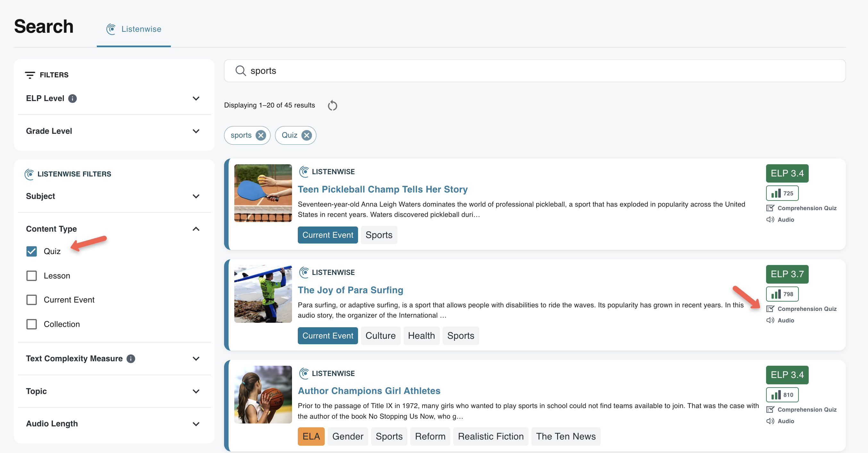
Task: Switch to the Listenwise tab
Action: [134, 29]
